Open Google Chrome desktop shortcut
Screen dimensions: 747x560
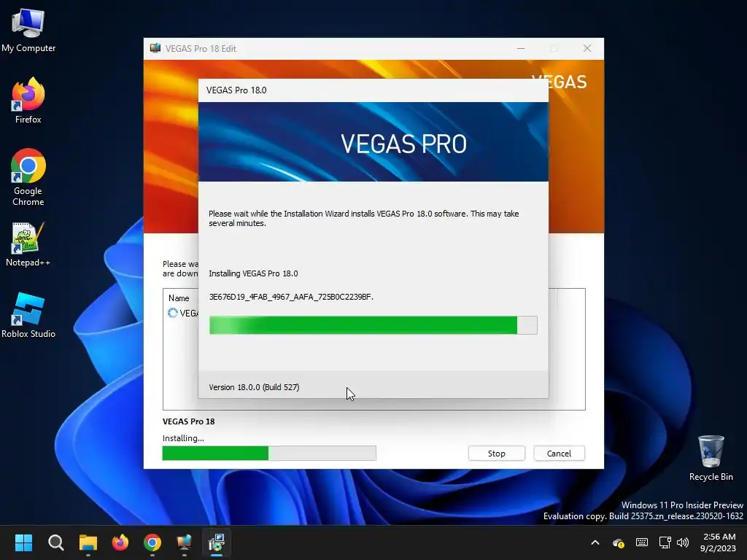coord(28,177)
